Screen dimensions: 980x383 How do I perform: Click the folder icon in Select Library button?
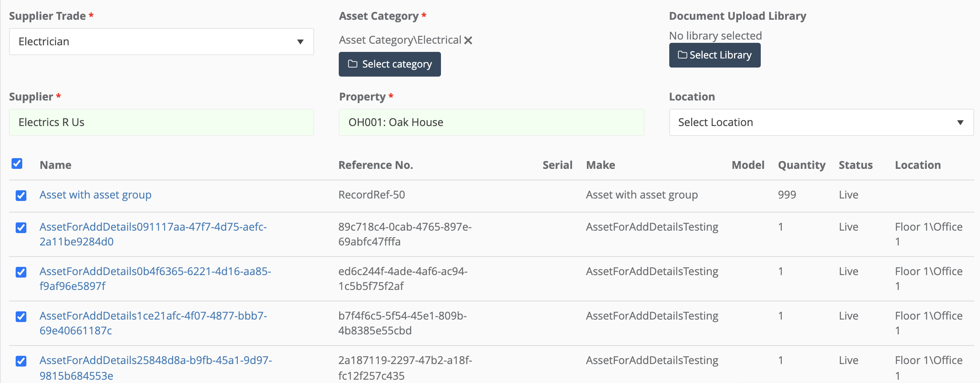point(682,55)
